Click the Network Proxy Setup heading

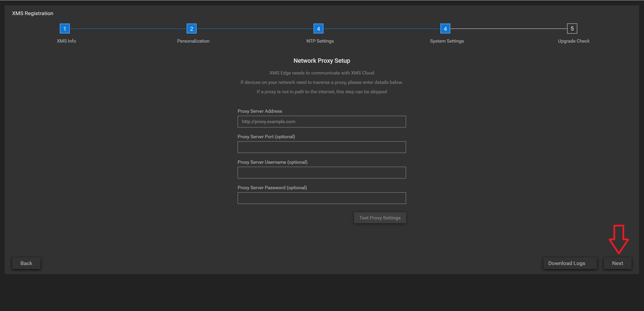click(322, 61)
